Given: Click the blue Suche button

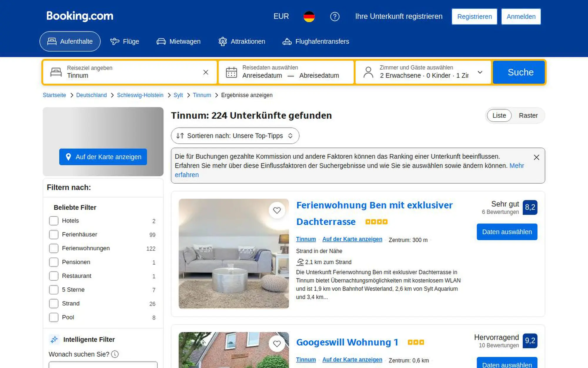Looking at the screenshot, I should point(519,72).
